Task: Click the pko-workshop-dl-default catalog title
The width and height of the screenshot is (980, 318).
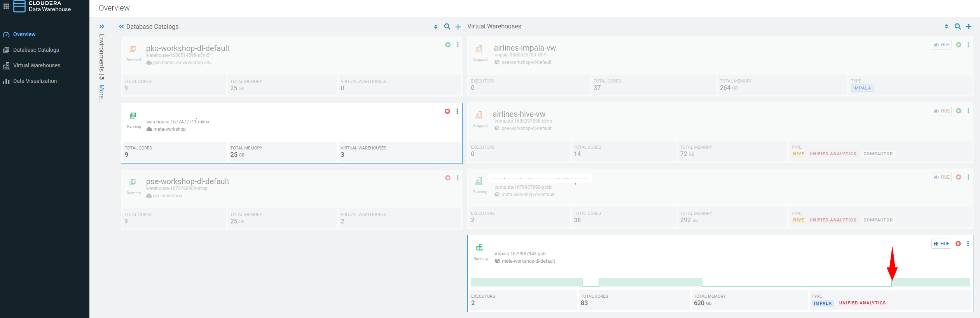Action: (x=188, y=48)
